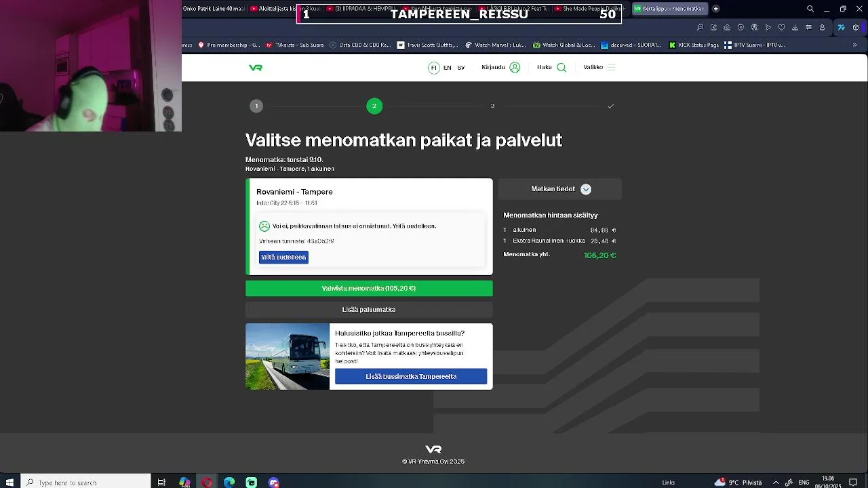The width and height of the screenshot is (868, 488).
Task: Click the browser camera snapshot icon
Action: (727, 28)
